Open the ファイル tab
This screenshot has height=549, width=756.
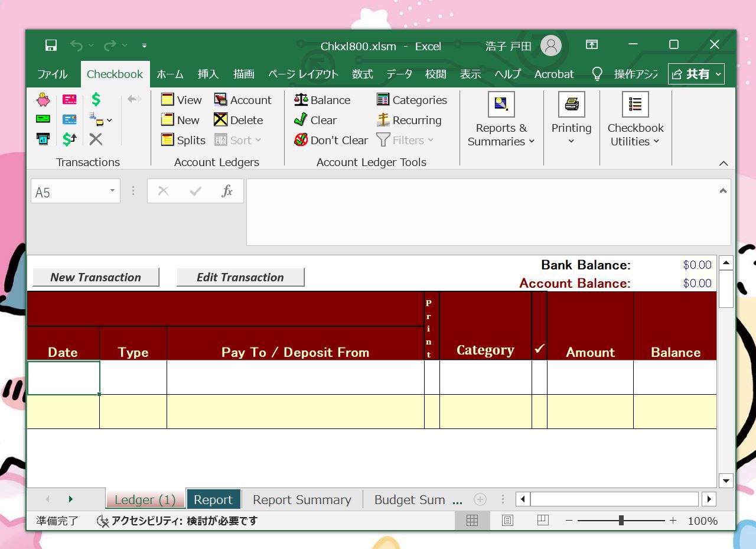[x=53, y=74]
